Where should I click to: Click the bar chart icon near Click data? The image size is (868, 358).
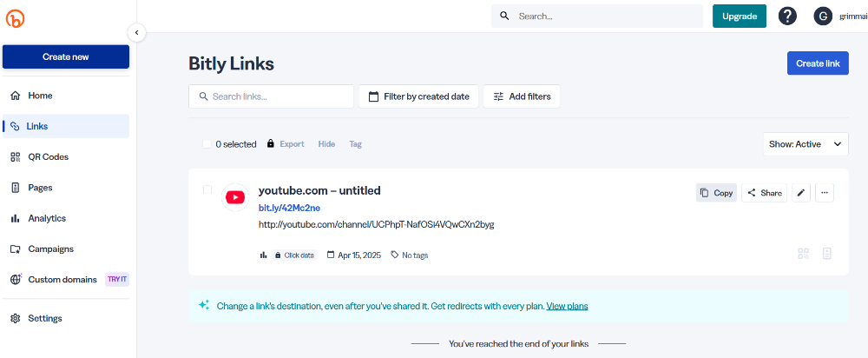[x=264, y=255]
